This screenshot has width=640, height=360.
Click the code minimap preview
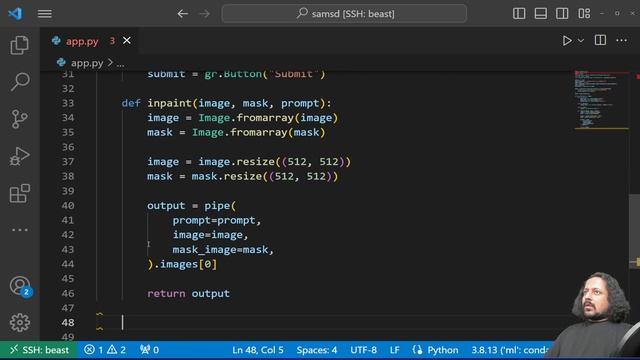[x=601, y=100]
